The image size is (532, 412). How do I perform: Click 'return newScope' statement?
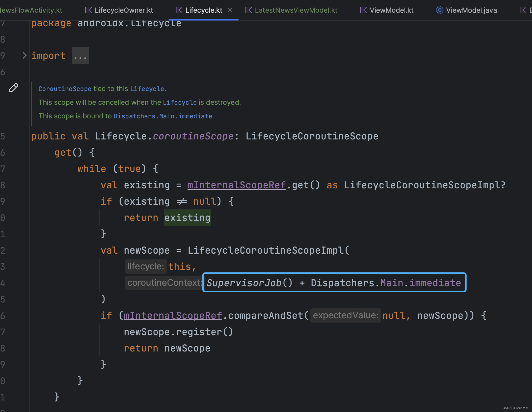pos(167,348)
